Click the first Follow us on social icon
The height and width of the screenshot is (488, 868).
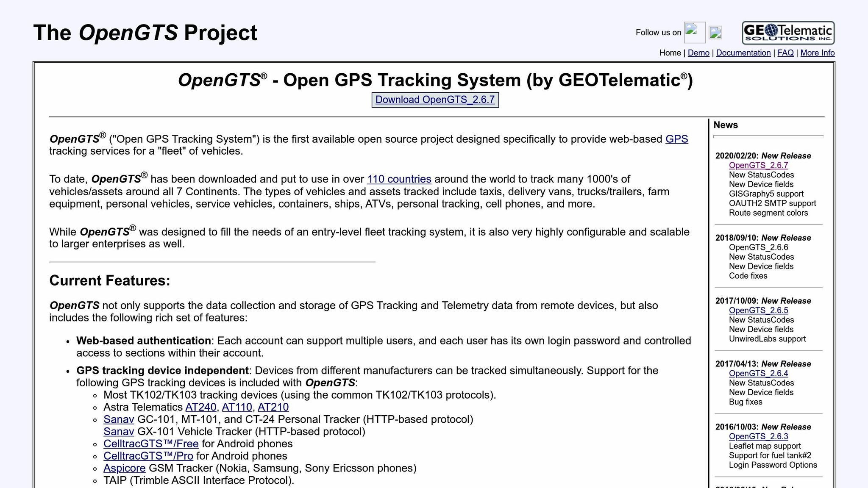pos(695,33)
